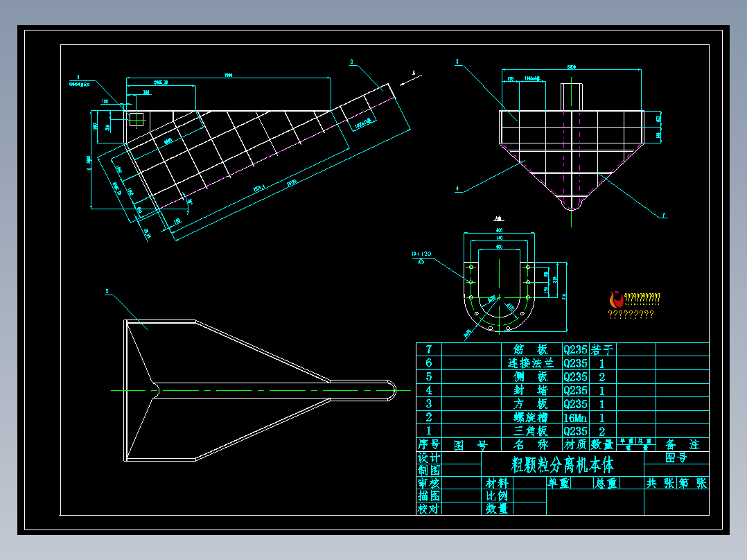This screenshot has width=747, height=560.
Task: Click the callout number 7 beside end view
Action: coord(663,215)
